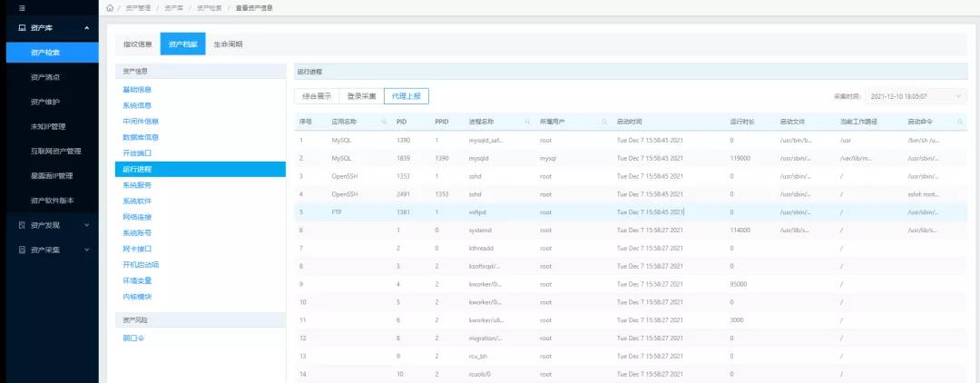
Task: Select 运行进程 in asset info list
Action: click(x=200, y=170)
